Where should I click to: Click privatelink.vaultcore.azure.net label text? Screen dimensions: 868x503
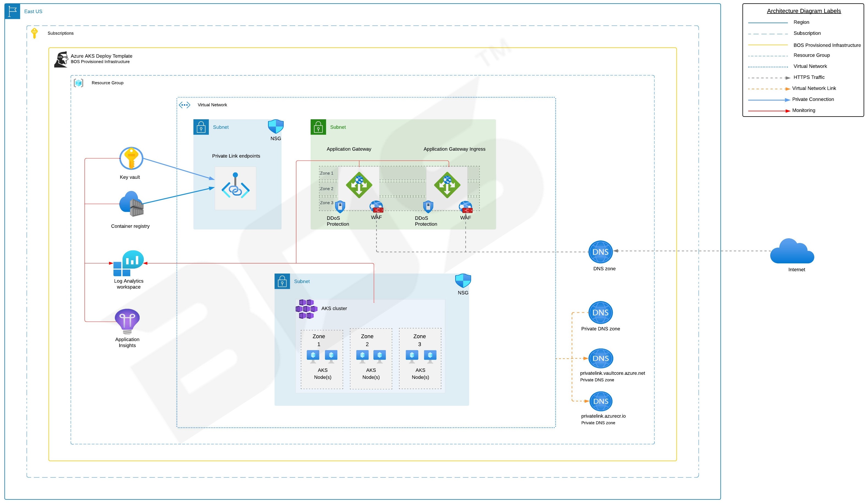click(612, 373)
